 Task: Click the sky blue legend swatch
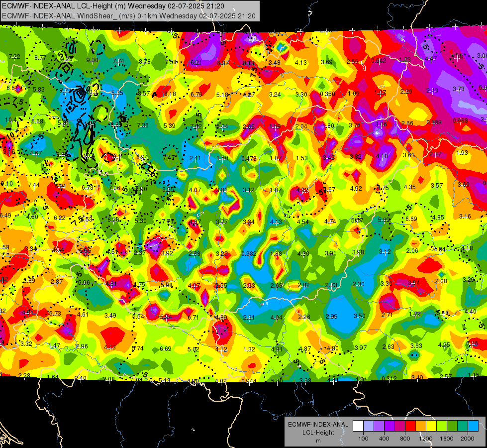tap(473, 426)
